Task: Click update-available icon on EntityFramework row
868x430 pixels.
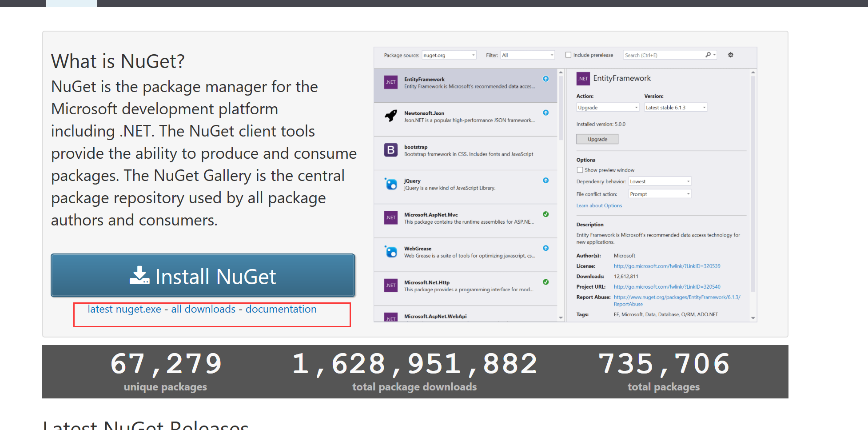Action: 546,79
